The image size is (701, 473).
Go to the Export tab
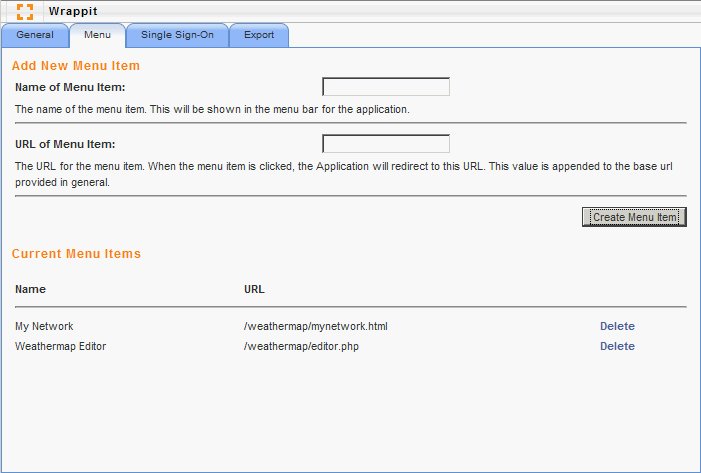click(x=259, y=35)
